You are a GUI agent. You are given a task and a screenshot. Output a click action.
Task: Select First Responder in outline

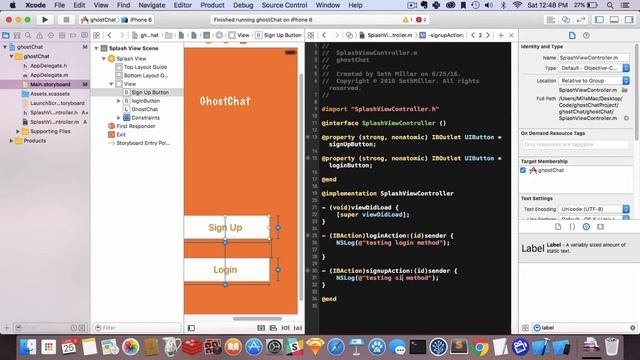point(136,126)
